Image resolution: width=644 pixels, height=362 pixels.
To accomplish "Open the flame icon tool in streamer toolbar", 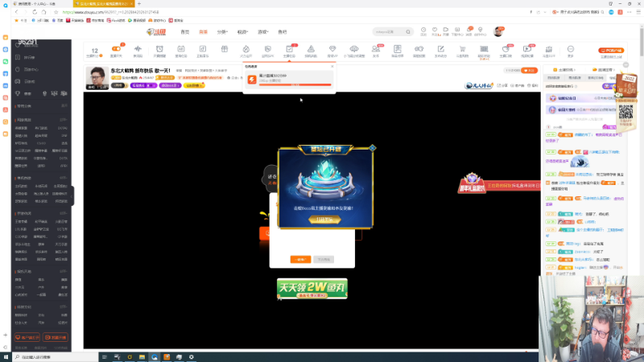I will click(x=246, y=49).
